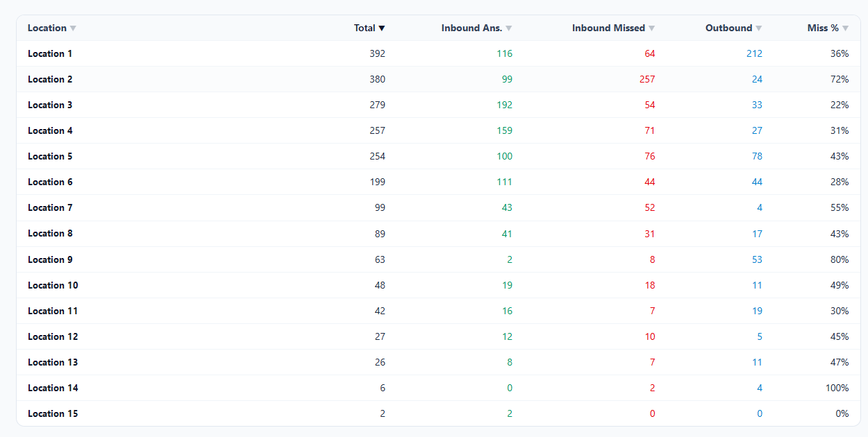Select the Location 14 row label
This screenshot has height=437, width=868.
pos(53,388)
